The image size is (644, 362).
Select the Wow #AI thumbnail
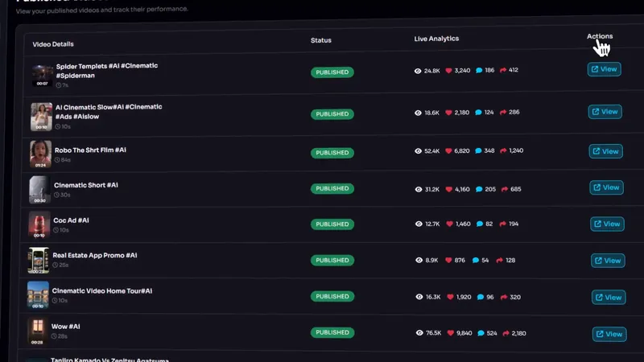point(37,331)
